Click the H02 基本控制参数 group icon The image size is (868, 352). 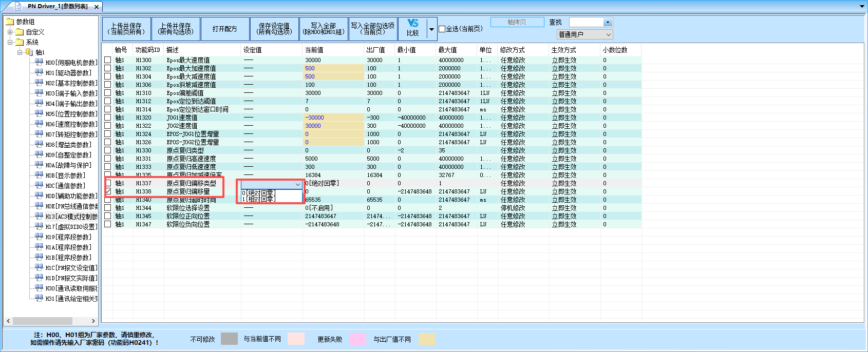pos(39,82)
